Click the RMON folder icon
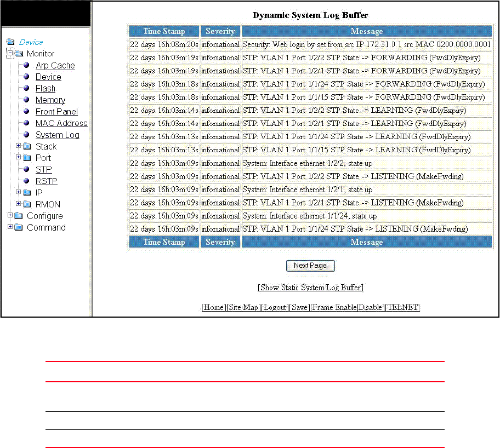Image resolution: width=500 pixels, height=448 pixels. [27, 204]
